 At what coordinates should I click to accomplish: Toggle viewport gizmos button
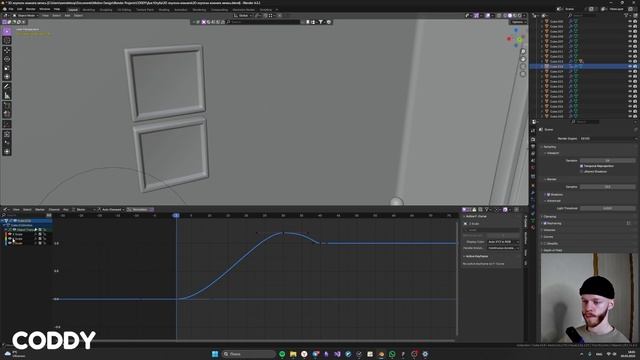click(477, 16)
